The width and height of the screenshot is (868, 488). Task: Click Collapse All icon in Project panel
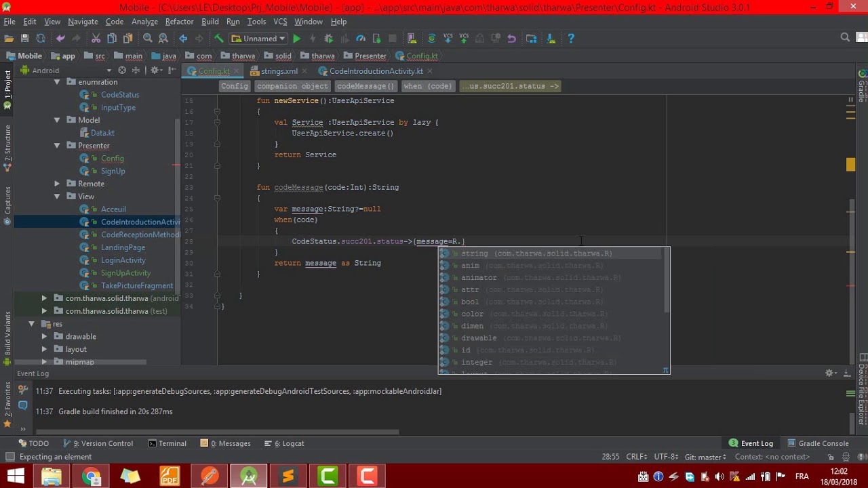(x=136, y=70)
